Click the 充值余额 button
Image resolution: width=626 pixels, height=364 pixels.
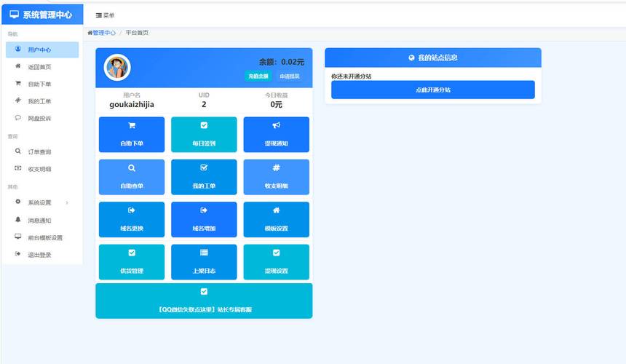tap(258, 76)
